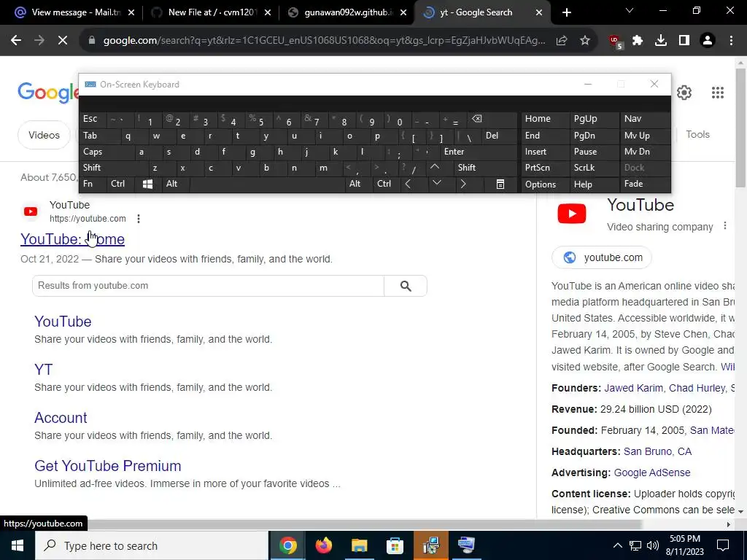This screenshot has width=747, height=560.
Task: Open the Extensions puzzle icon
Action: click(x=638, y=41)
